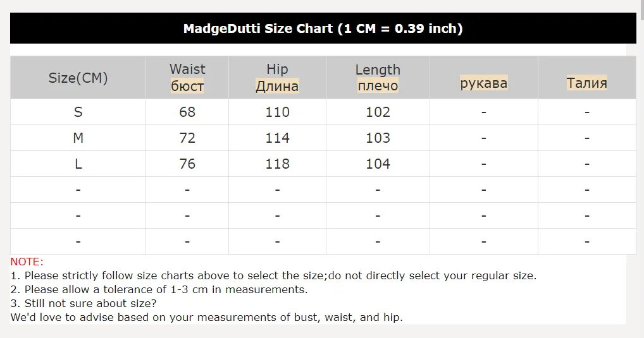
Task: Click the highlighted бюст label
Action: (187, 86)
